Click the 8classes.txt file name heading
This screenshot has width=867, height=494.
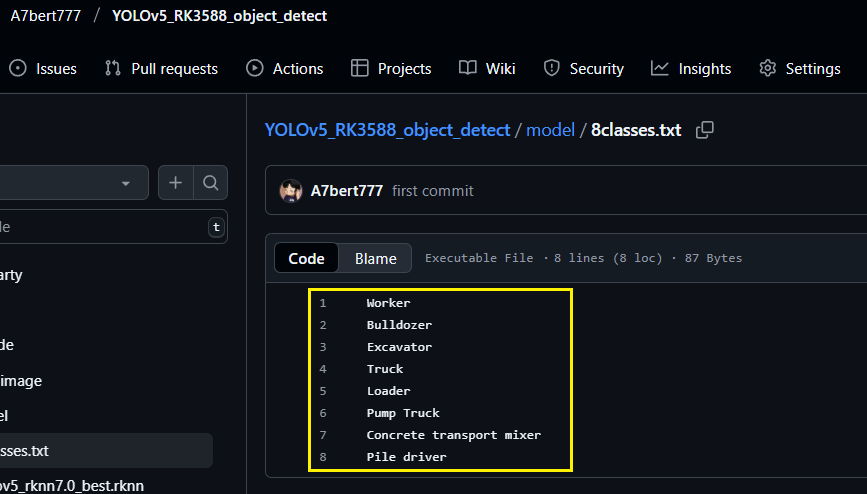(x=636, y=130)
